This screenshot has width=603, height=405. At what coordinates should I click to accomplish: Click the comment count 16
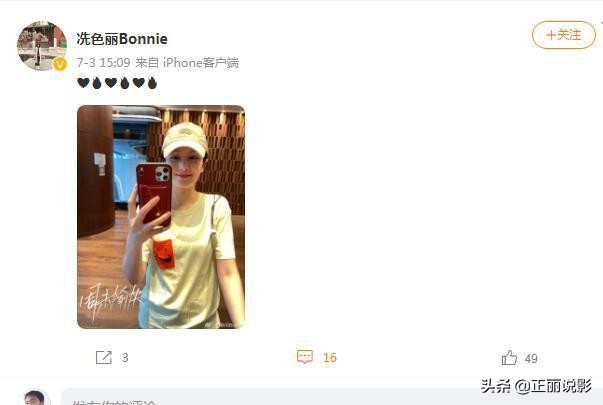tap(330, 358)
